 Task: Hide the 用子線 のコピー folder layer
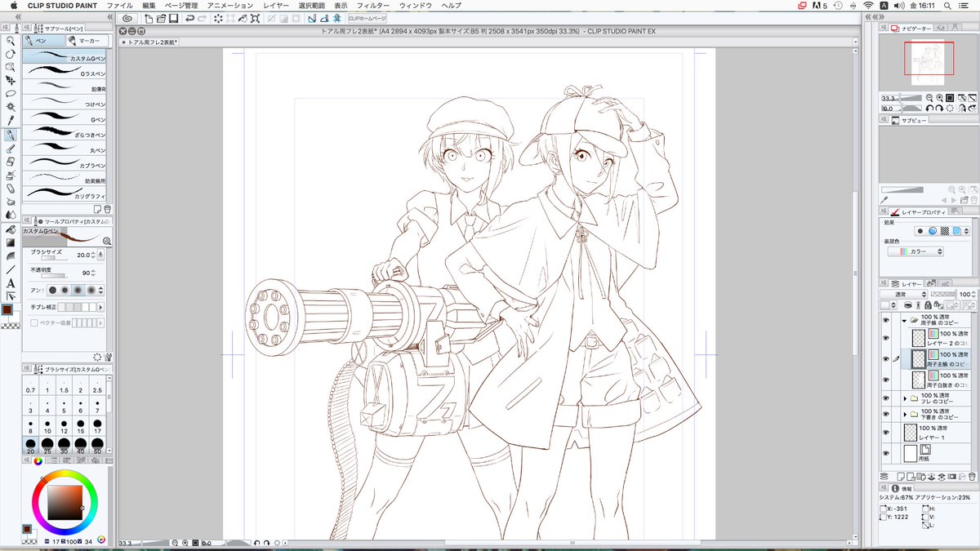coord(885,320)
